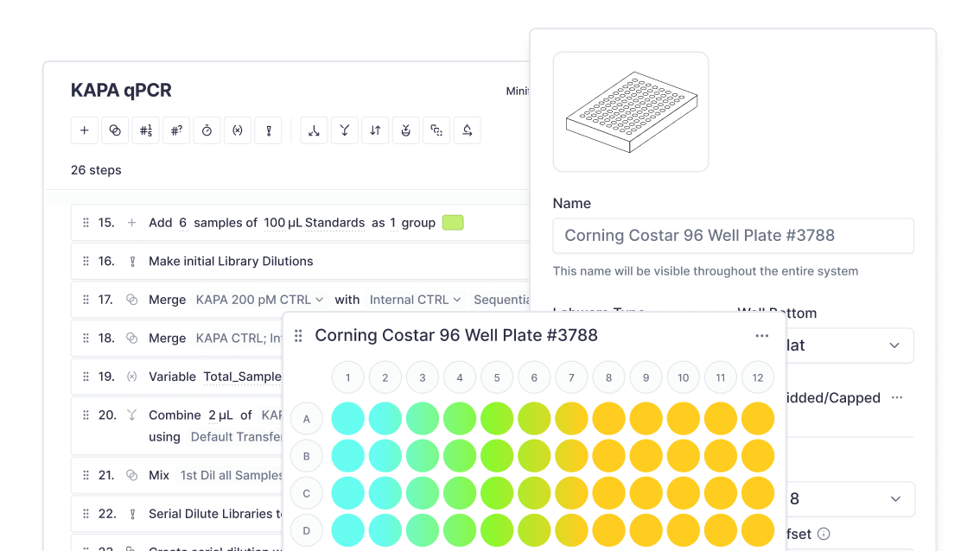The height and width of the screenshot is (551, 980).
Task: Click the "6" sample count in step 15
Action: [x=182, y=223]
